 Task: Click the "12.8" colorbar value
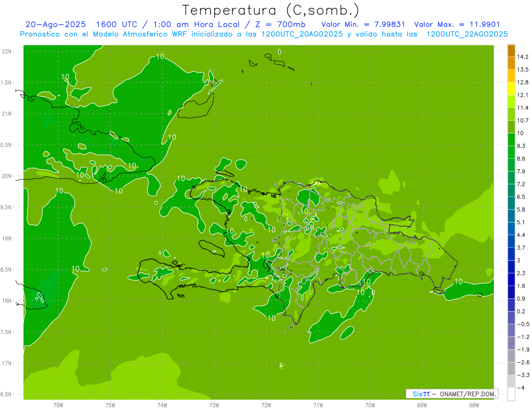(523, 82)
